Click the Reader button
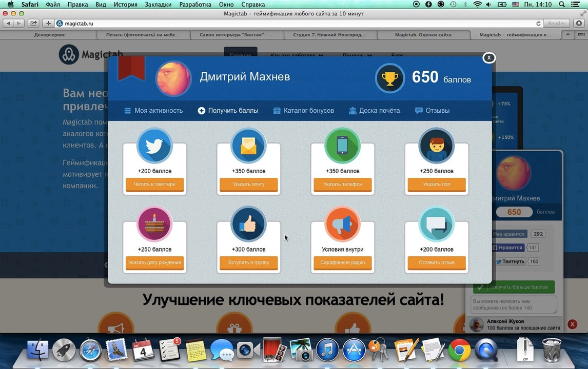Viewport: 588px width, 369px height. [557, 23]
